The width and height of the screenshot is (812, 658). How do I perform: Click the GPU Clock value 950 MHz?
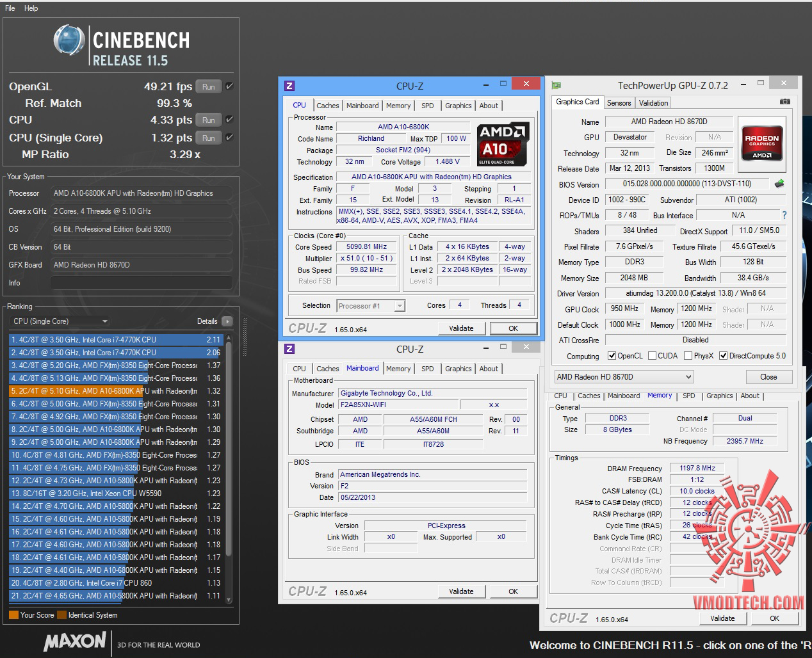tap(624, 309)
